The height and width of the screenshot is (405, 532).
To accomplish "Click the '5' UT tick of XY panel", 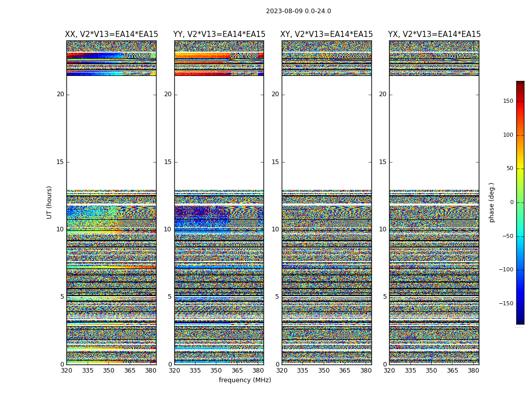I will click(x=278, y=297).
